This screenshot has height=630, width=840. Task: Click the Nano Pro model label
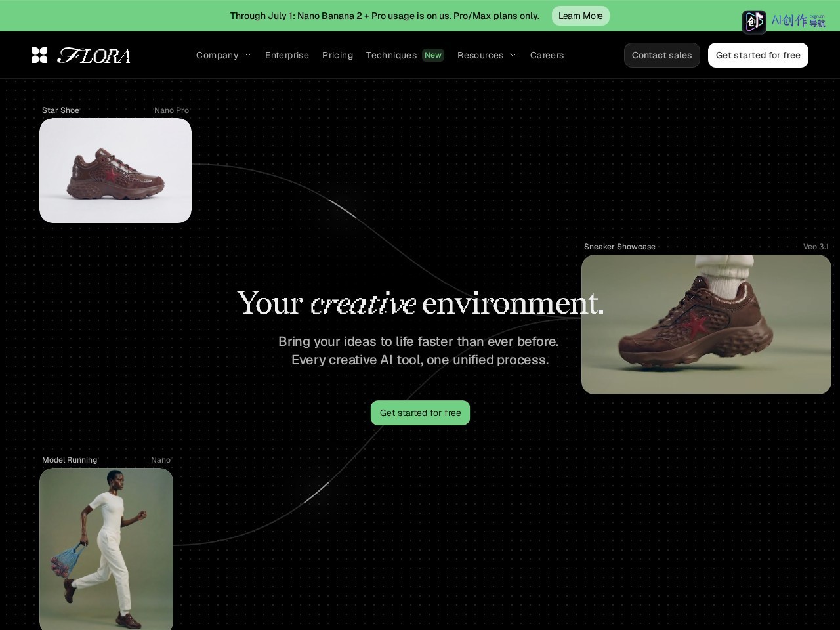coord(171,110)
